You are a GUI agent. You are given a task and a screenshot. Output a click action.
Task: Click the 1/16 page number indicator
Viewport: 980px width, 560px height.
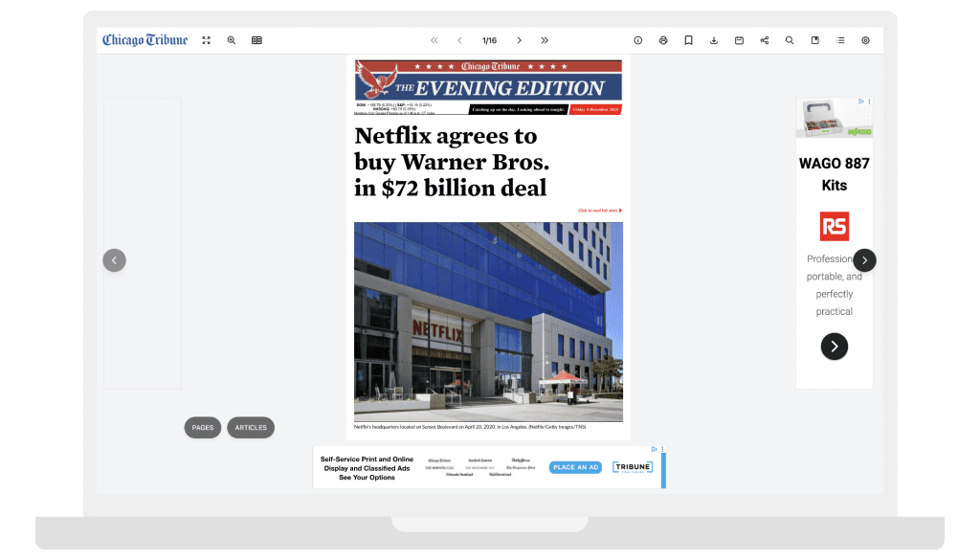[x=489, y=40]
